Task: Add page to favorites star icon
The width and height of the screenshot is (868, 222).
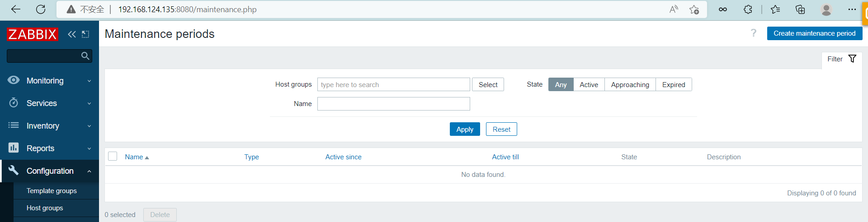Action: point(694,9)
